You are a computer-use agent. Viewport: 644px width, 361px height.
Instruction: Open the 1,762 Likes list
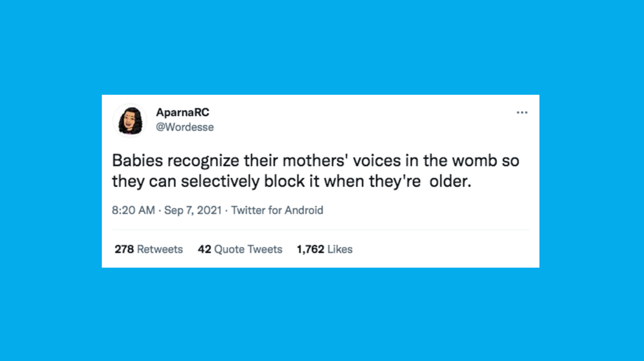(x=324, y=249)
